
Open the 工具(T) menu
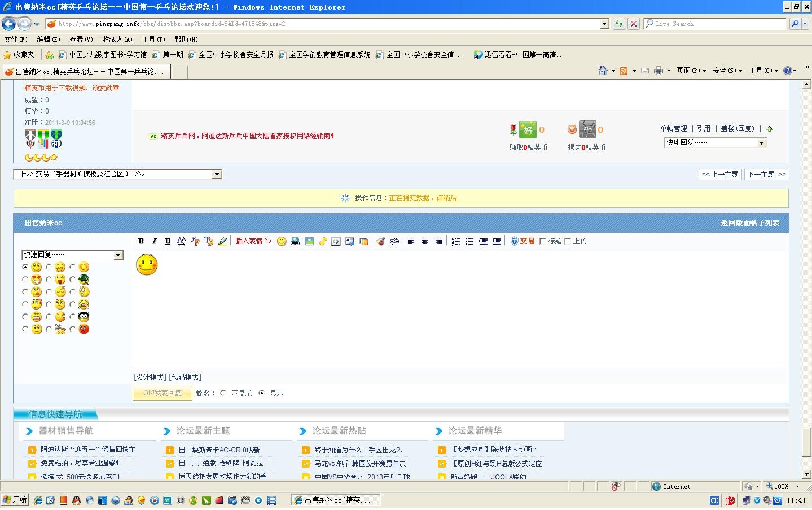click(153, 39)
